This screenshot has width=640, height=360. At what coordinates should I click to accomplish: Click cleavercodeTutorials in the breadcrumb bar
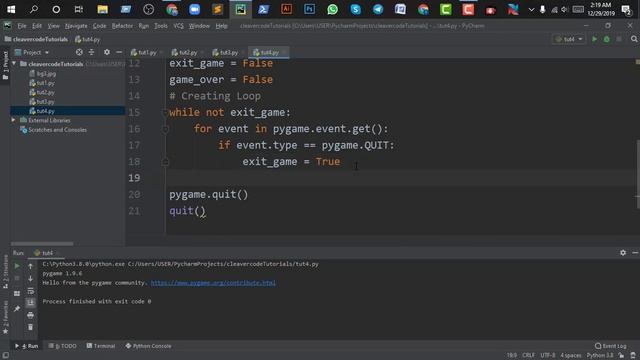coord(36,39)
